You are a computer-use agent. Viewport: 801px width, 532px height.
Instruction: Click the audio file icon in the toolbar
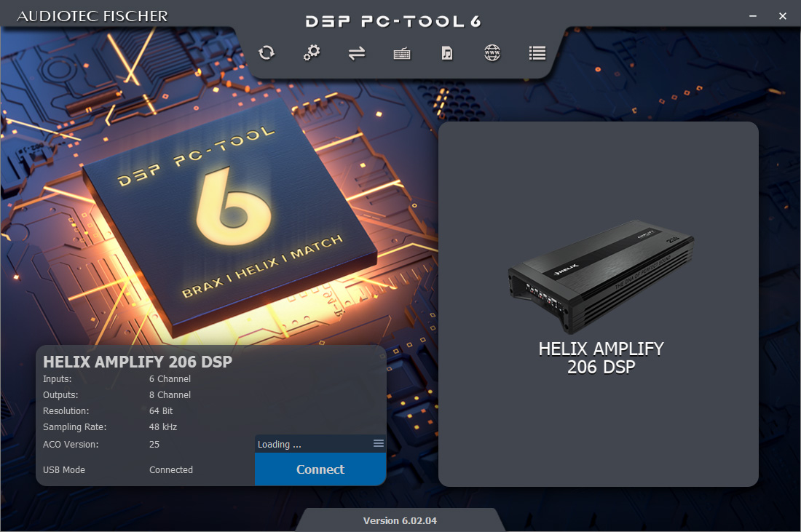(x=446, y=53)
